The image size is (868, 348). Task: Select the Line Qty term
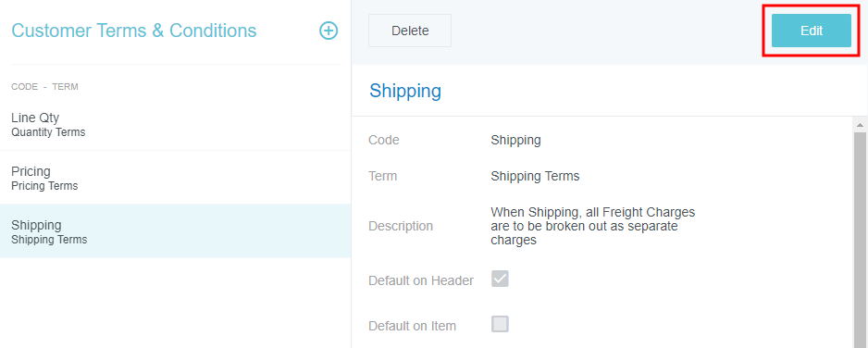175,124
